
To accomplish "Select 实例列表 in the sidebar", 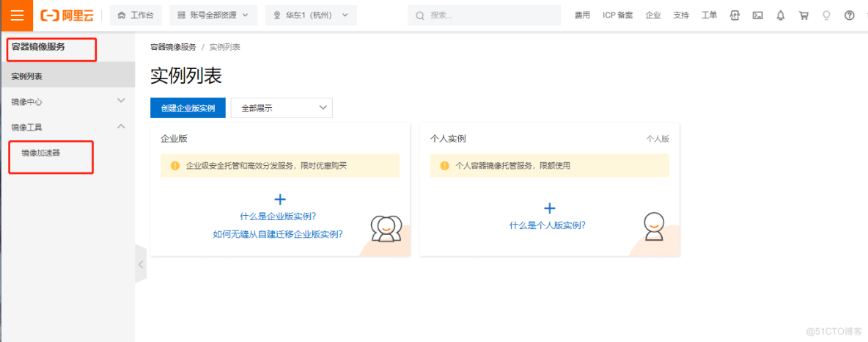I will (x=67, y=76).
